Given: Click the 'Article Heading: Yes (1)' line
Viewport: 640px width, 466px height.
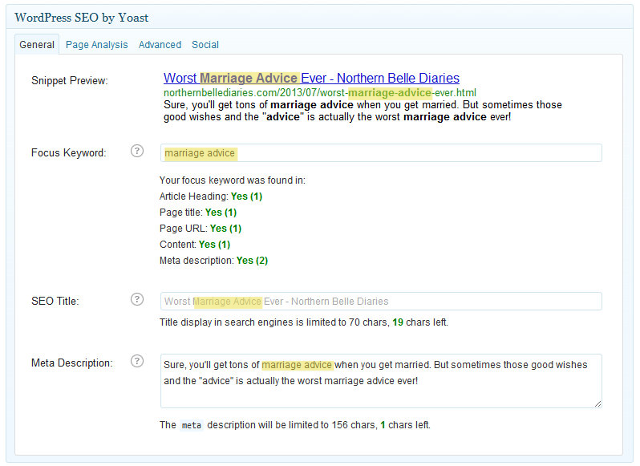Looking at the screenshot, I should 211,196.
